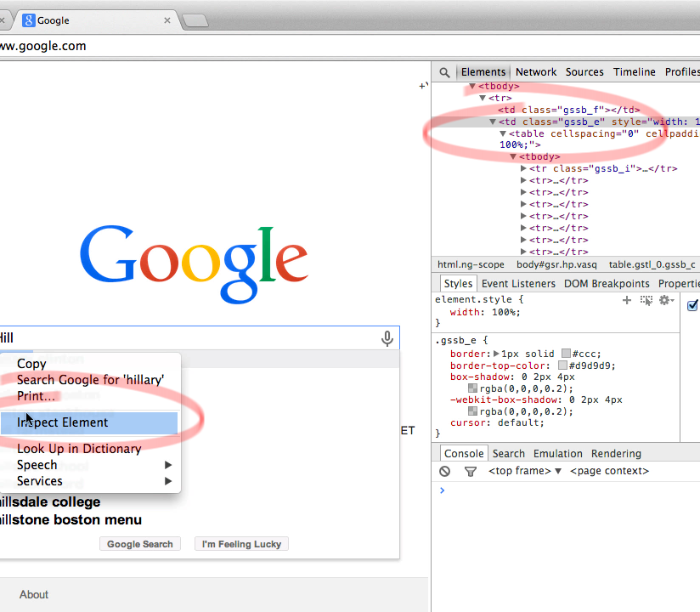Screen dimensions: 700x612
Task: Select html.ng-scope breadcrumb
Action: (x=471, y=264)
